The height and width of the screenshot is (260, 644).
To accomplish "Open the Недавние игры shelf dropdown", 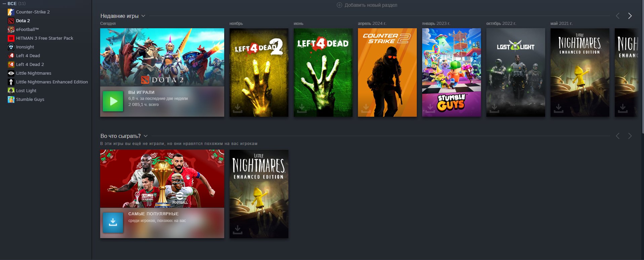I will 144,16.
